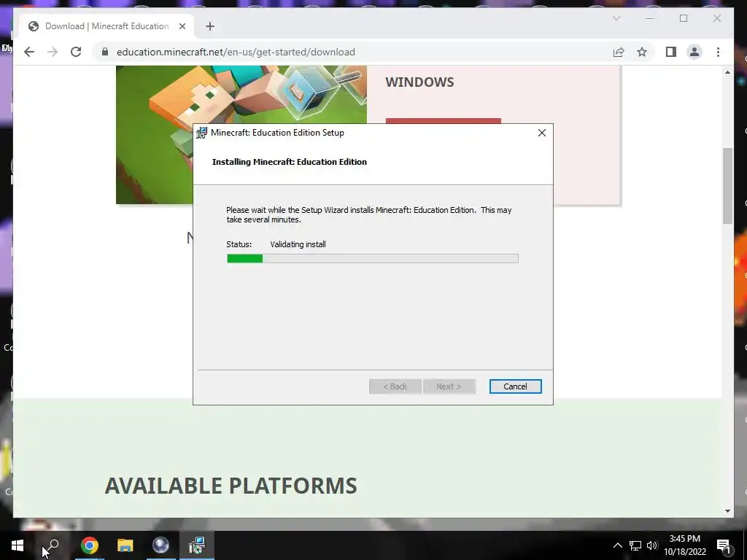Open Chrome side panel
Viewport: 747px width, 560px height.
tap(671, 52)
